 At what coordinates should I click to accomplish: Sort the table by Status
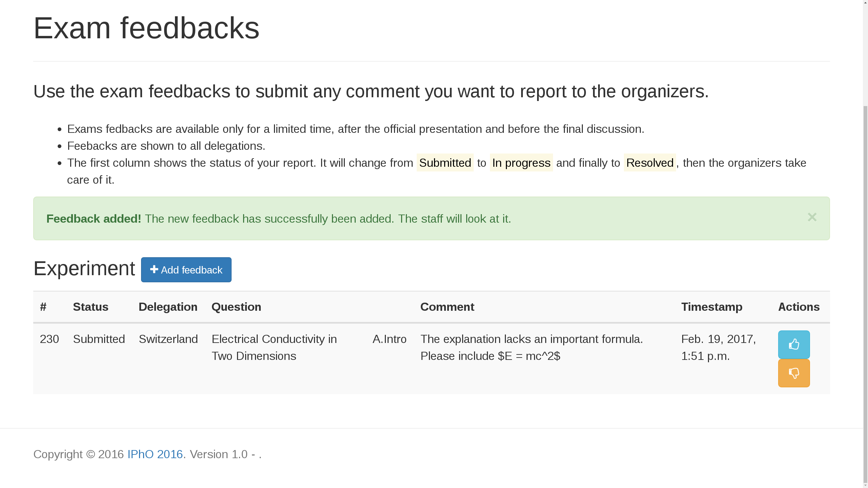91,307
